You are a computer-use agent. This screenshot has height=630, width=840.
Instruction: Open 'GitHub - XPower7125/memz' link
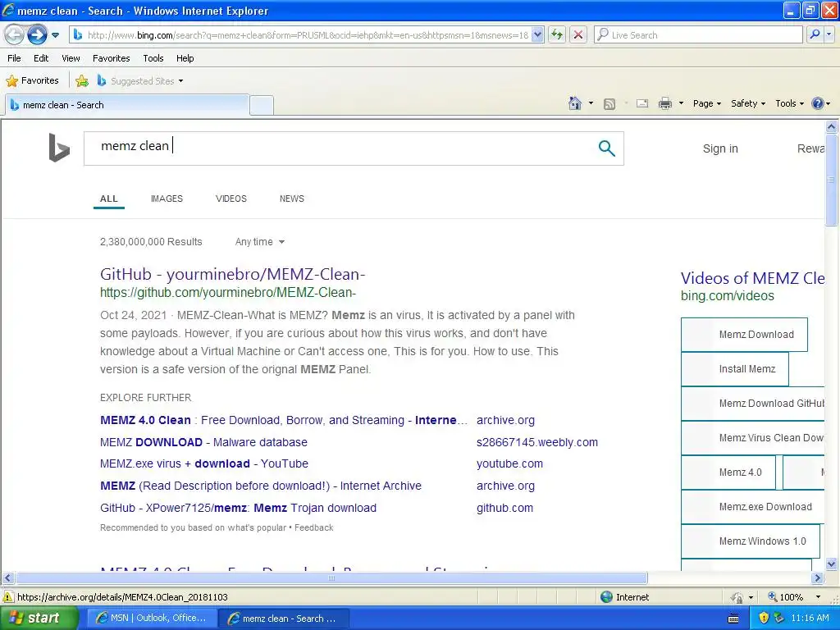[239, 508]
